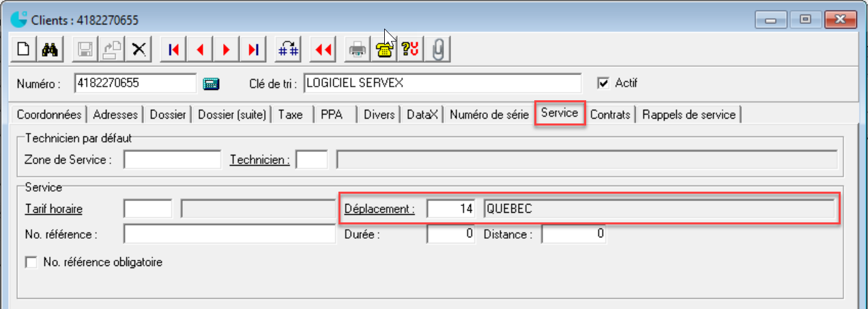Go to the previous client record
Viewport: 868px width, 309px height.
click(x=200, y=49)
